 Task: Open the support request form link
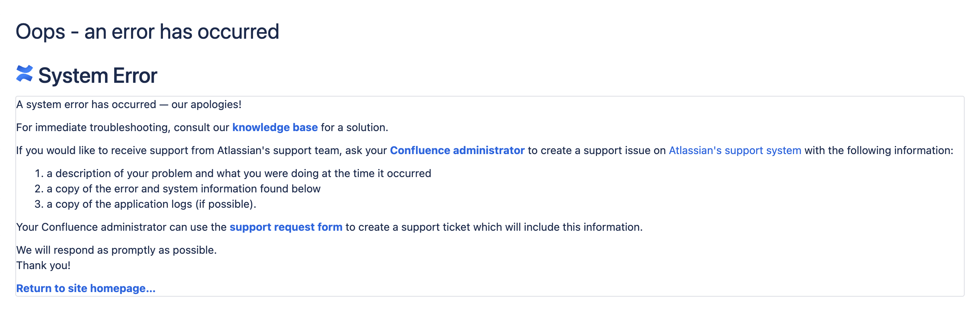[286, 227]
